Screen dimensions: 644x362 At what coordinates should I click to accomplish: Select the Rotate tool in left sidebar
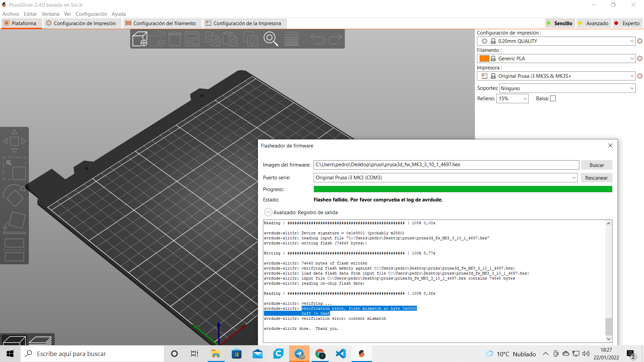[x=14, y=196]
